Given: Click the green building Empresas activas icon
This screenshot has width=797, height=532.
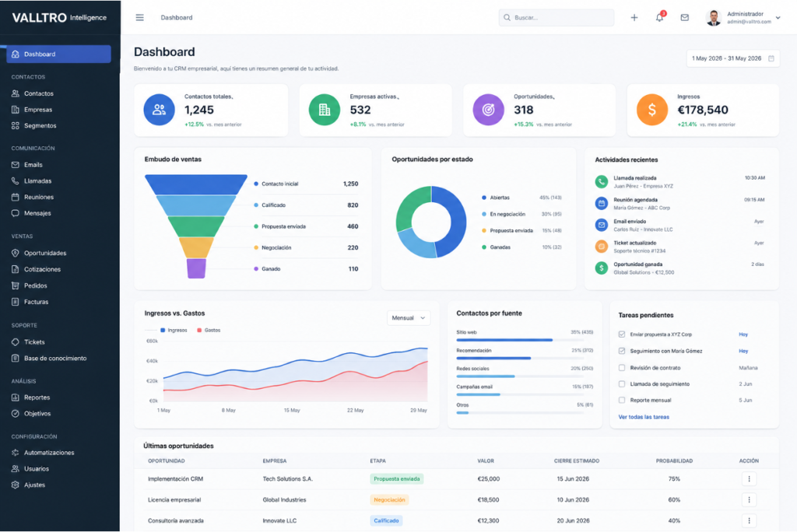Looking at the screenshot, I should click(x=325, y=110).
